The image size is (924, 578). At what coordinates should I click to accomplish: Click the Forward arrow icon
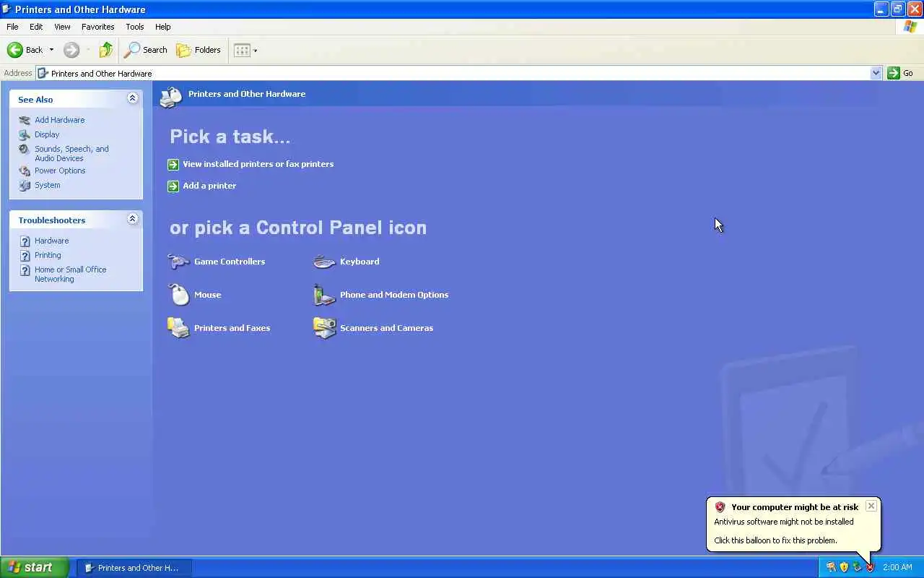pyautogui.click(x=71, y=50)
